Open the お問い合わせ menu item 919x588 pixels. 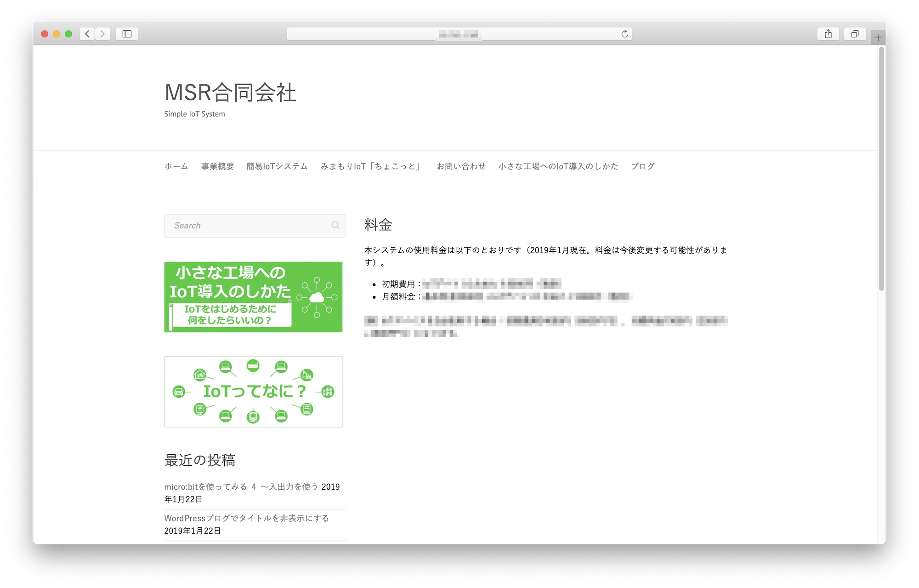[461, 166]
